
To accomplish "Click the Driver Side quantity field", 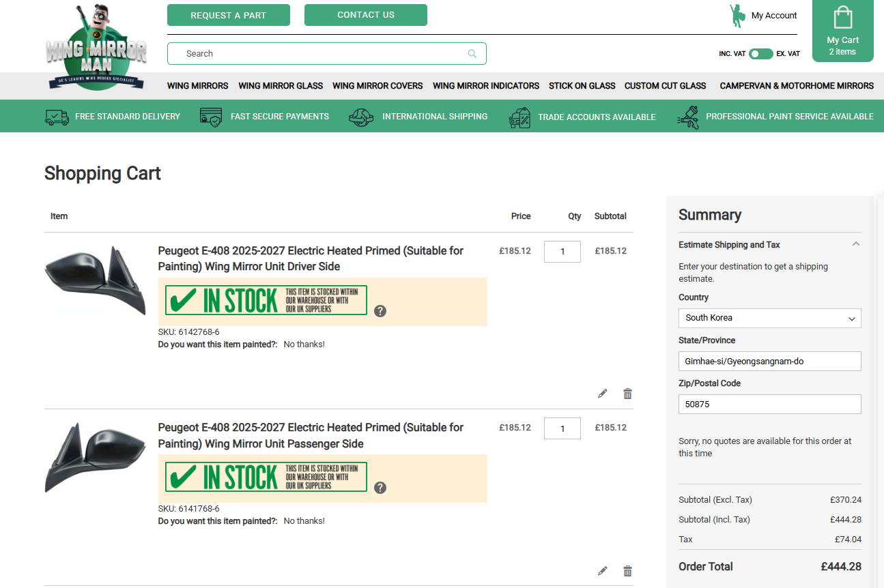I will tap(562, 252).
